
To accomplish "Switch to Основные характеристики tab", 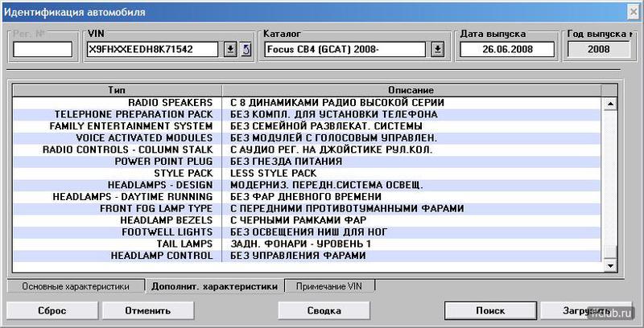I will tap(76, 286).
